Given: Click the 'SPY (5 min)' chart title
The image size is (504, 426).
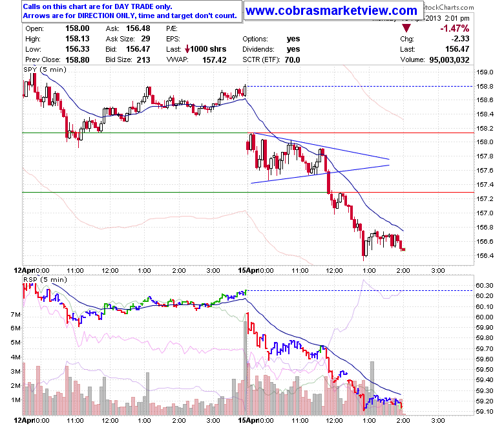Looking at the screenshot, I should [45, 69].
